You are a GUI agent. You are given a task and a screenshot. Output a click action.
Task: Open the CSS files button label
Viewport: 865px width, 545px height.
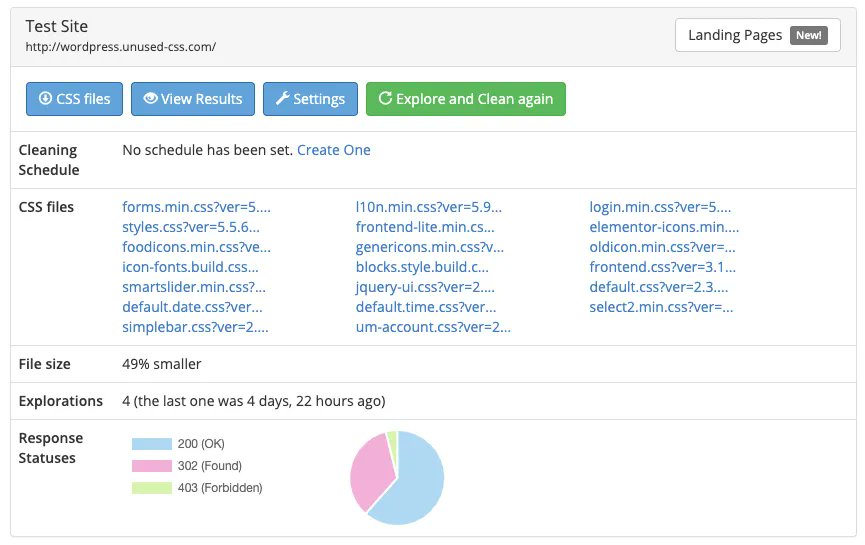tap(83, 99)
